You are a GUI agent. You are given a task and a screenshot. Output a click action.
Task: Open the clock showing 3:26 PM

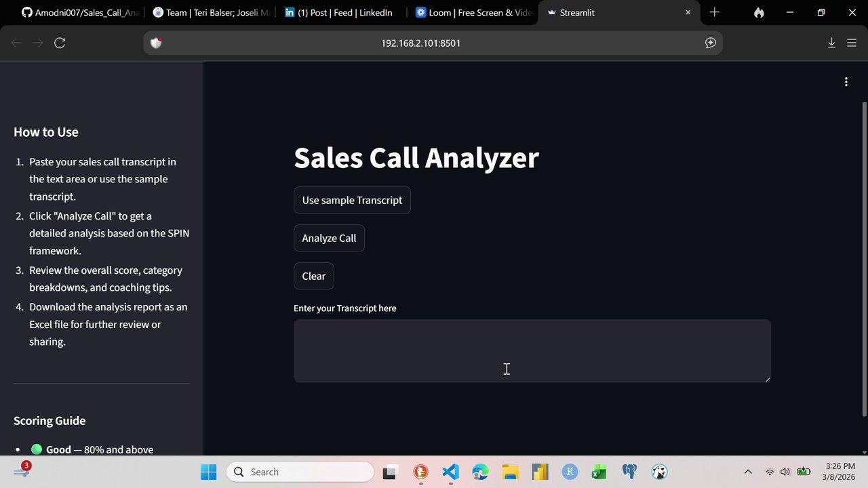(840, 472)
